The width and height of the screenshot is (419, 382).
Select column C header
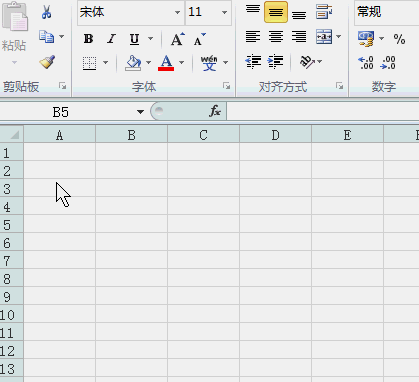pyautogui.click(x=203, y=135)
